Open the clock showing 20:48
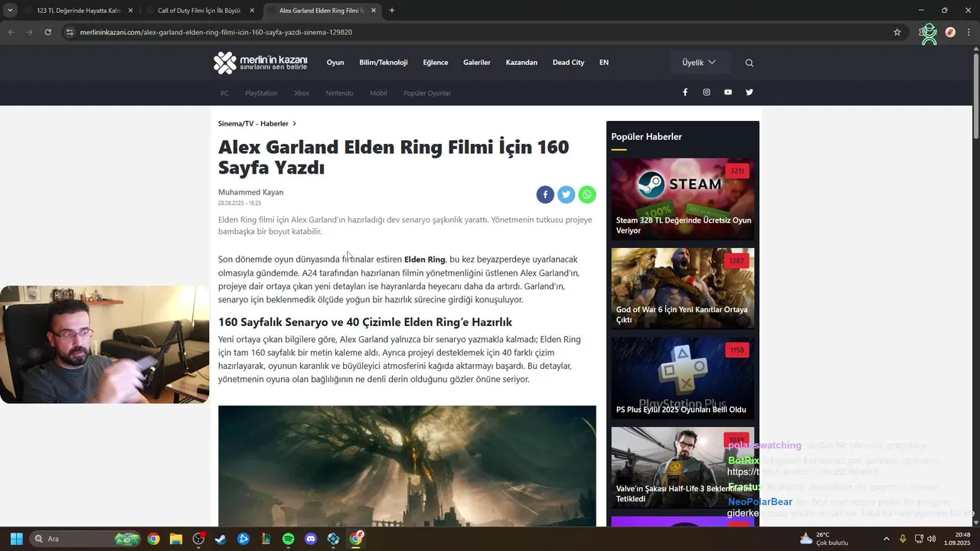980x551 pixels. tap(957, 539)
